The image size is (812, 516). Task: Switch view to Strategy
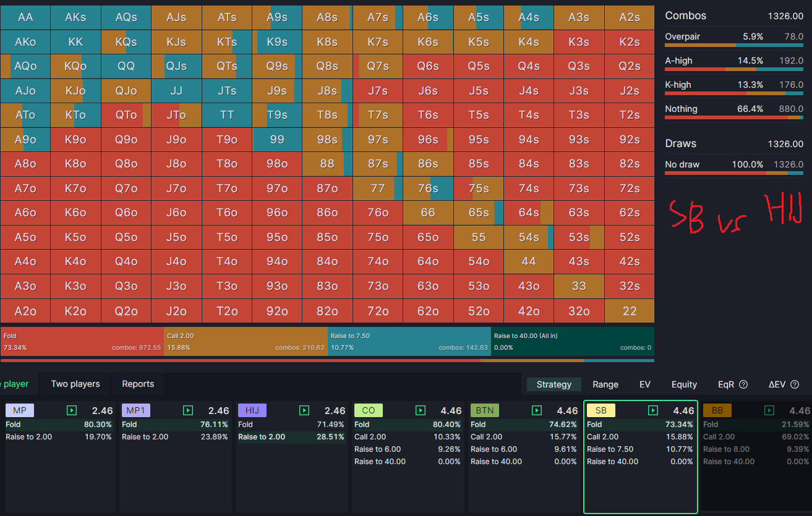[x=554, y=384]
